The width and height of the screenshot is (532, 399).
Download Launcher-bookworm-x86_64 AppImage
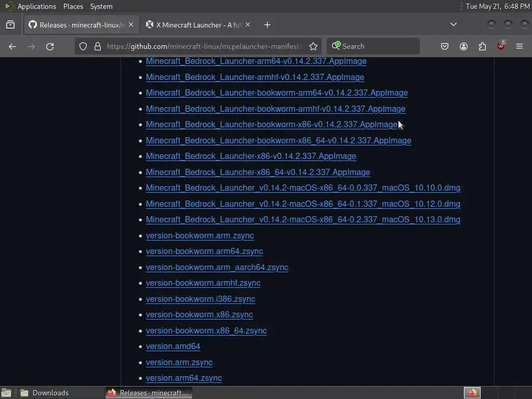[x=278, y=140]
